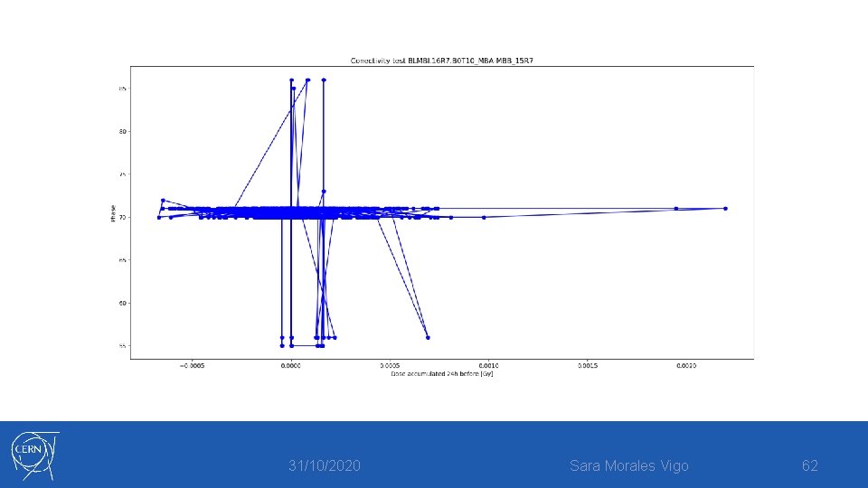Click the leftmost data point at phase 72
Screen dimensions: 868x488
point(163,201)
